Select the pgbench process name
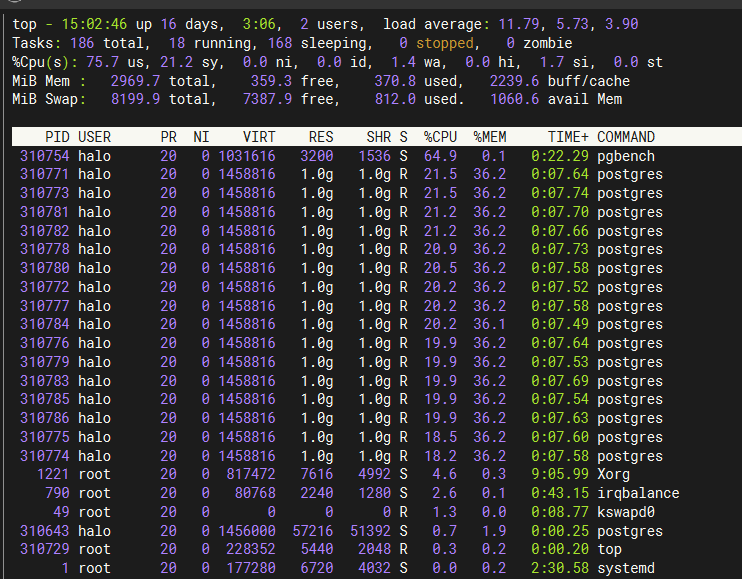The height and width of the screenshot is (579, 742). tap(626, 156)
